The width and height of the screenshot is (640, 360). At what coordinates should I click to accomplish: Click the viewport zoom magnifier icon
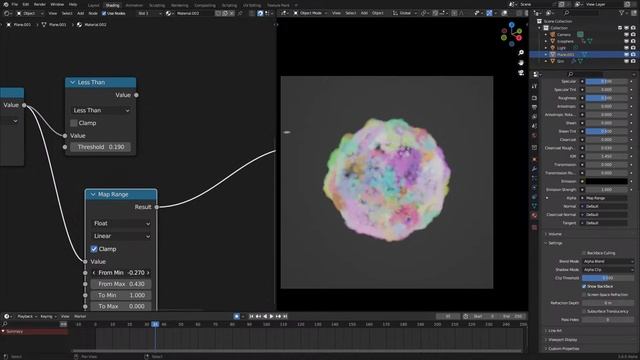(521, 53)
